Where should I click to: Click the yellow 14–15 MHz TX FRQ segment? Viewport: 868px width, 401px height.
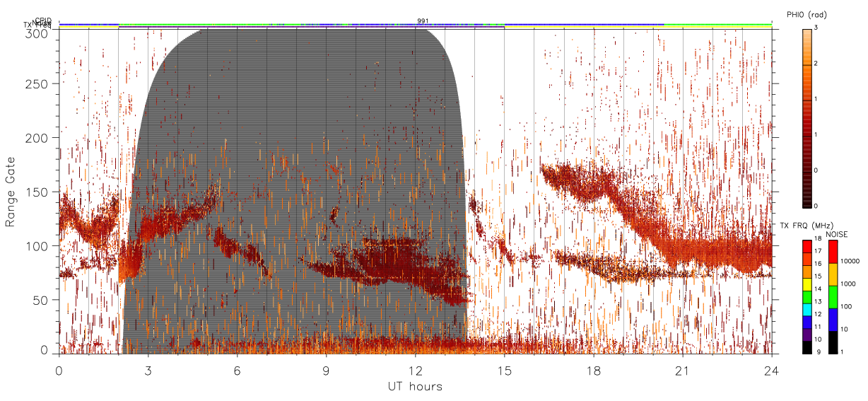(x=807, y=284)
